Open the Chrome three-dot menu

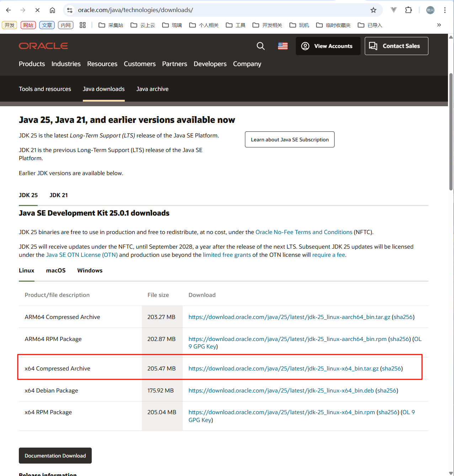(445, 10)
